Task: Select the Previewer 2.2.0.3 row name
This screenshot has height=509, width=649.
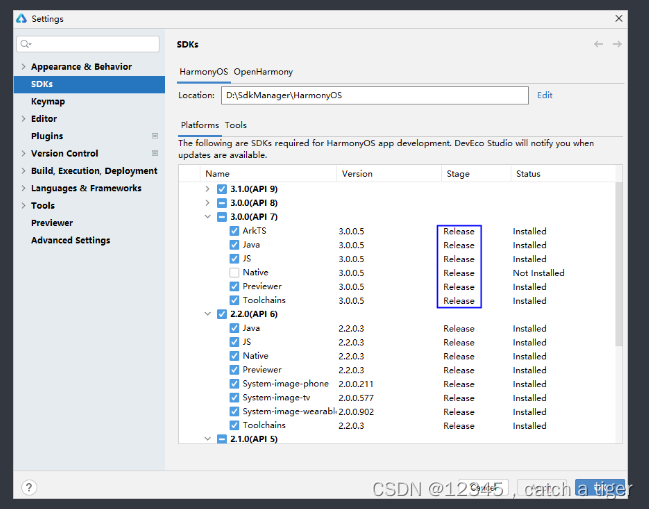Action: click(x=262, y=370)
